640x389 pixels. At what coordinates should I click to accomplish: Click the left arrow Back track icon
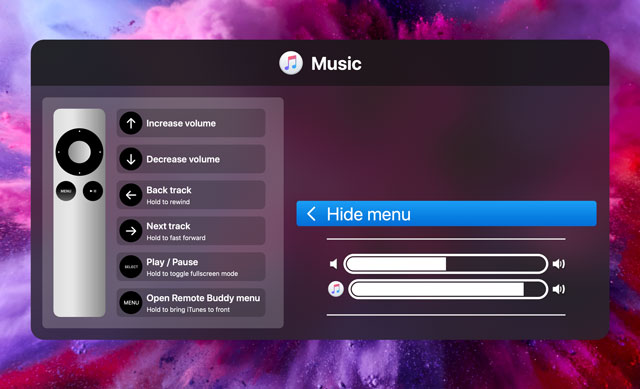coord(131,195)
